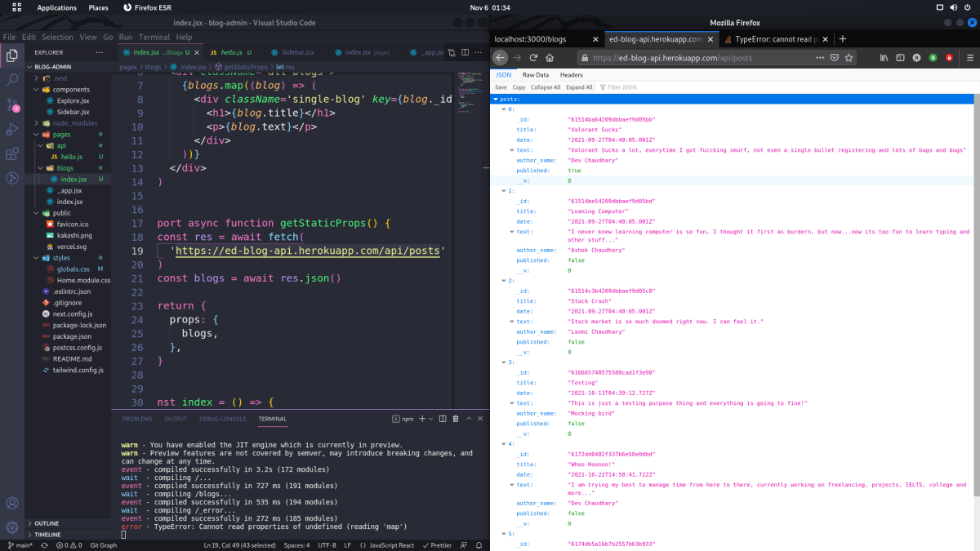Reload the Heroku API page in Firefox

(533, 58)
